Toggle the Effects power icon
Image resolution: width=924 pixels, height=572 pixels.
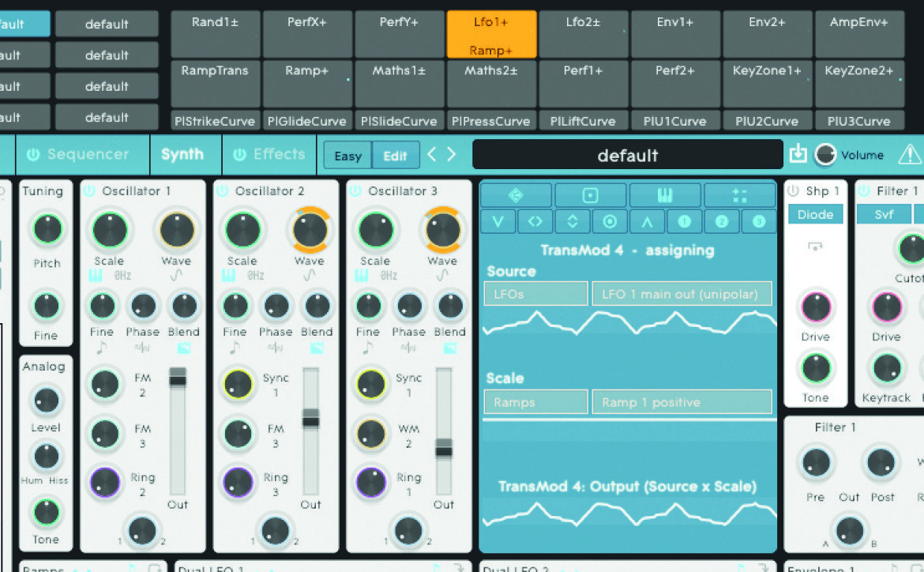click(x=239, y=155)
